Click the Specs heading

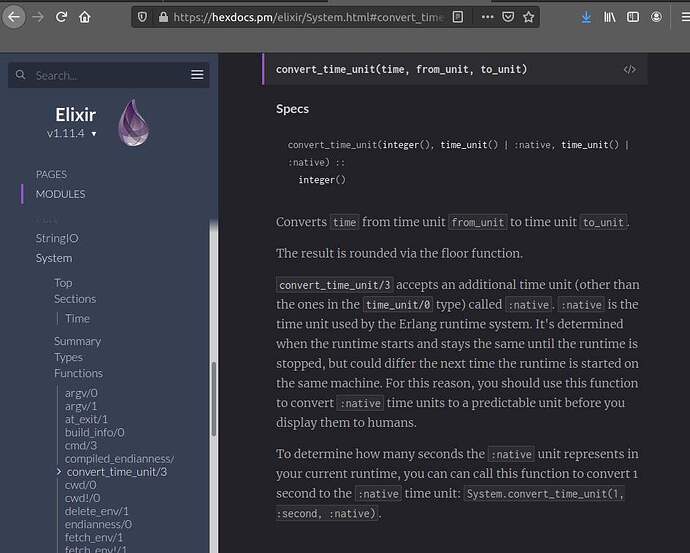292,109
